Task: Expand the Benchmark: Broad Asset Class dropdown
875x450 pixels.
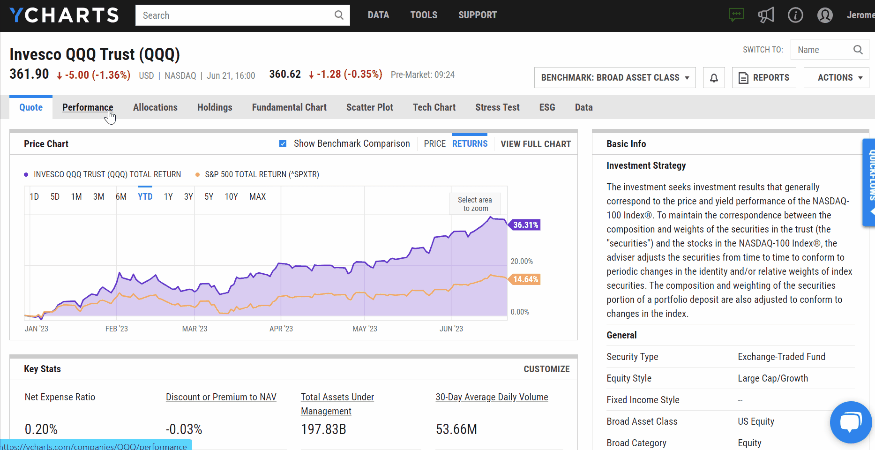Action: click(x=616, y=78)
